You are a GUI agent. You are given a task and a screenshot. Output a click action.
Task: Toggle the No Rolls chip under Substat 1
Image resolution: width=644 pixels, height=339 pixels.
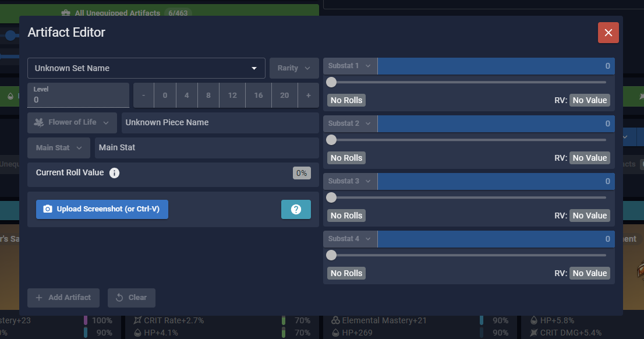[x=346, y=100]
